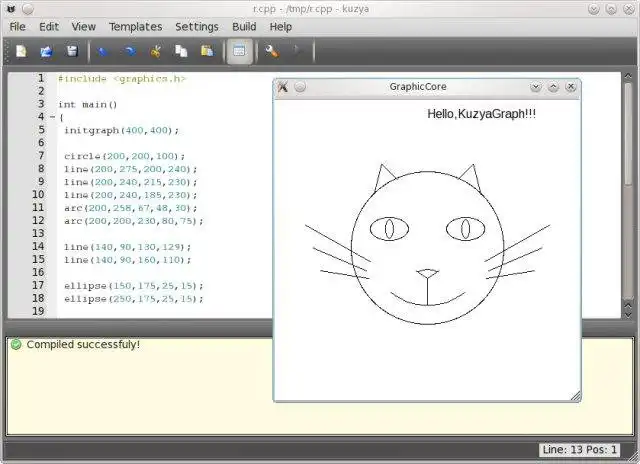Minimize the GraphicCore window
Screen dimensions: 640x464
coord(536,87)
